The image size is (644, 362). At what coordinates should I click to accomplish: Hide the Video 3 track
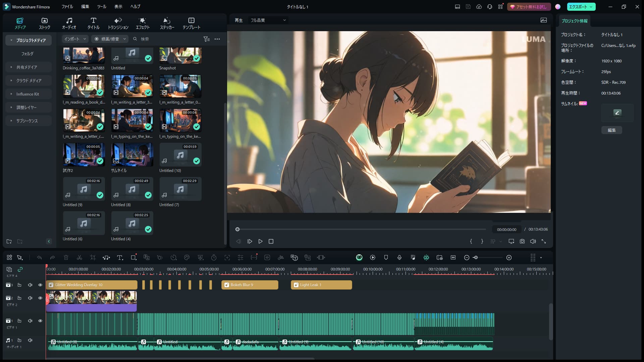click(40, 285)
